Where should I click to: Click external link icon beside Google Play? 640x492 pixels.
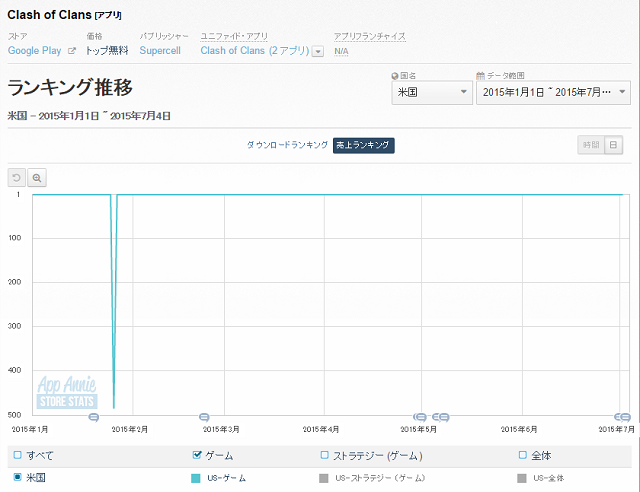coord(72,51)
